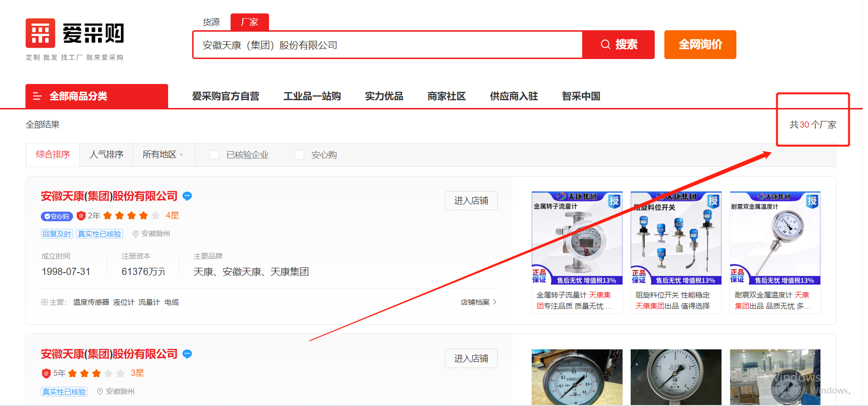
Task: Click chat bubble icon beside first company name
Action: coord(187,196)
